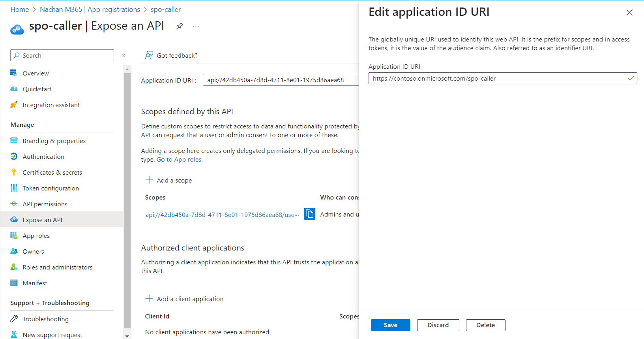Open the App roles menu item

coord(36,235)
